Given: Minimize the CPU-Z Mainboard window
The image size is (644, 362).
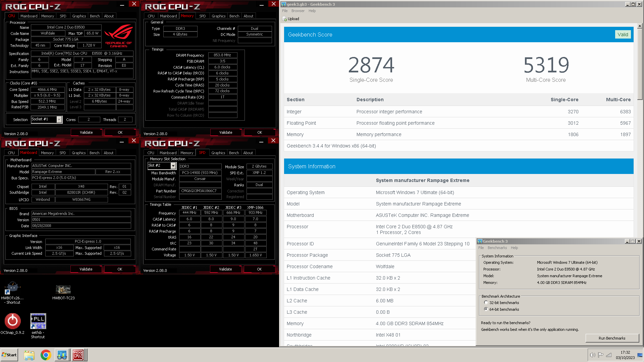Looking at the screenshot, I should tap(122, 141).
